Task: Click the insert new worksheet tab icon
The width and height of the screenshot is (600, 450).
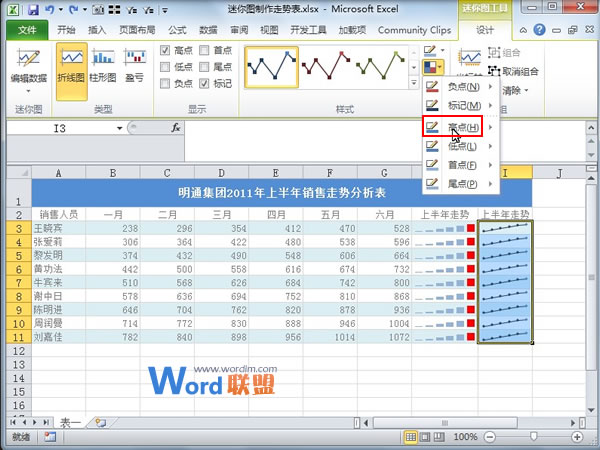Action: coord(101,423)
